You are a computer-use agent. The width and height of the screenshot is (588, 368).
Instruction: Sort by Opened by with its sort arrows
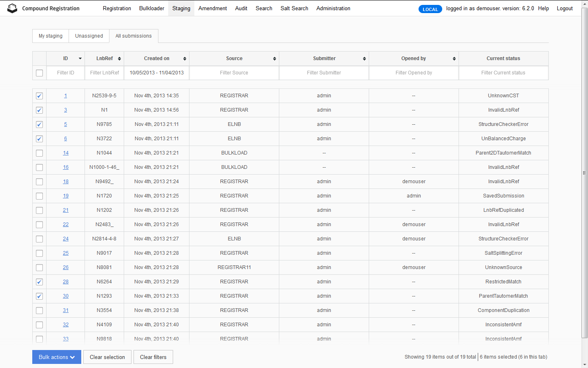(x=454, y=58)
